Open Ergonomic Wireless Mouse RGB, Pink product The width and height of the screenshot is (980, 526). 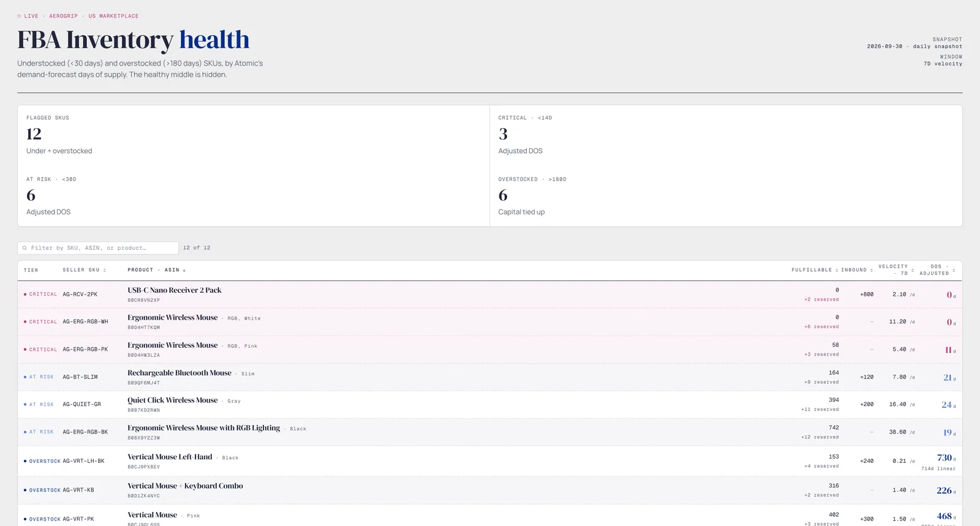[x=173, y=345]
